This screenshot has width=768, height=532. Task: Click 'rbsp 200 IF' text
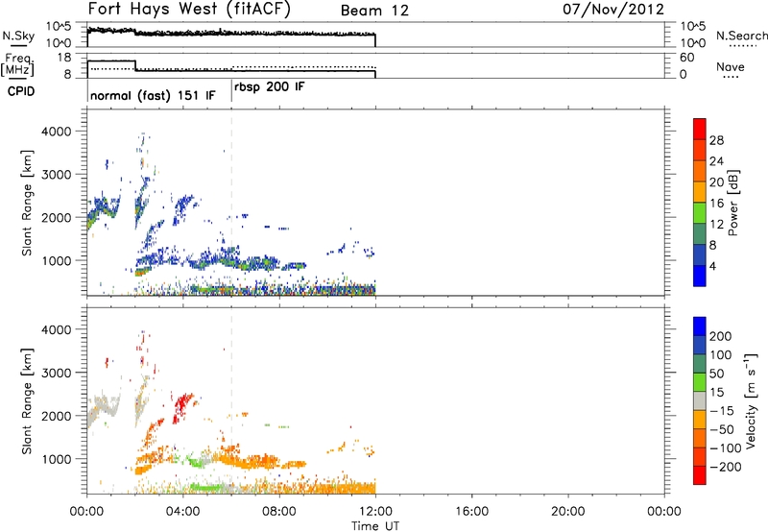pos(270,87)
